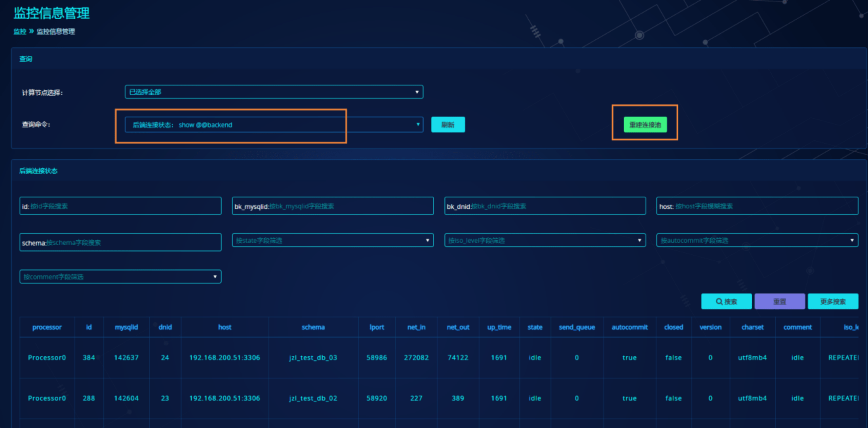Image resolution: width=868 pixels, height=428 pixels.
Task: Click the magnifier Search (搜索) button
Action: coord(726,301)
